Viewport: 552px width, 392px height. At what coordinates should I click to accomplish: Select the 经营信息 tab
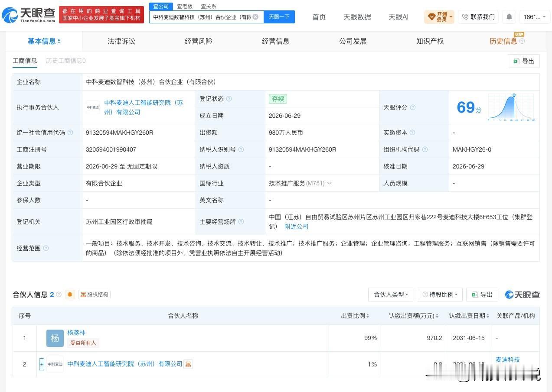coord(276,41)
